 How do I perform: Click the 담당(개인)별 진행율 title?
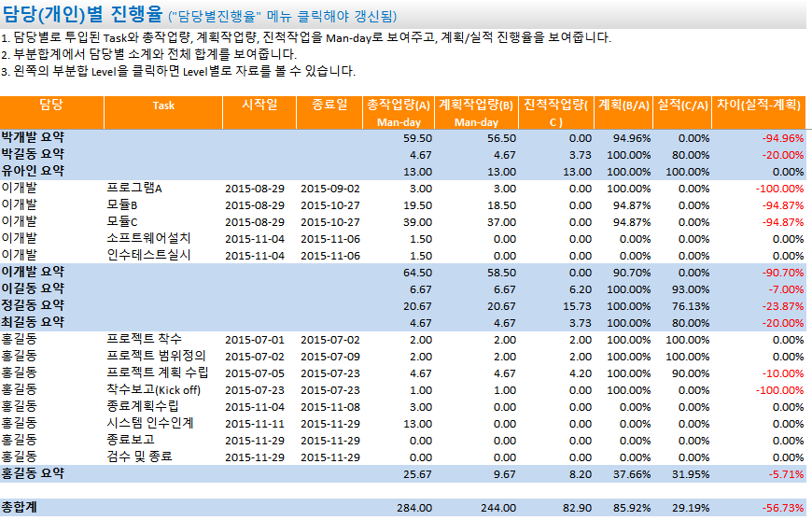83,14
